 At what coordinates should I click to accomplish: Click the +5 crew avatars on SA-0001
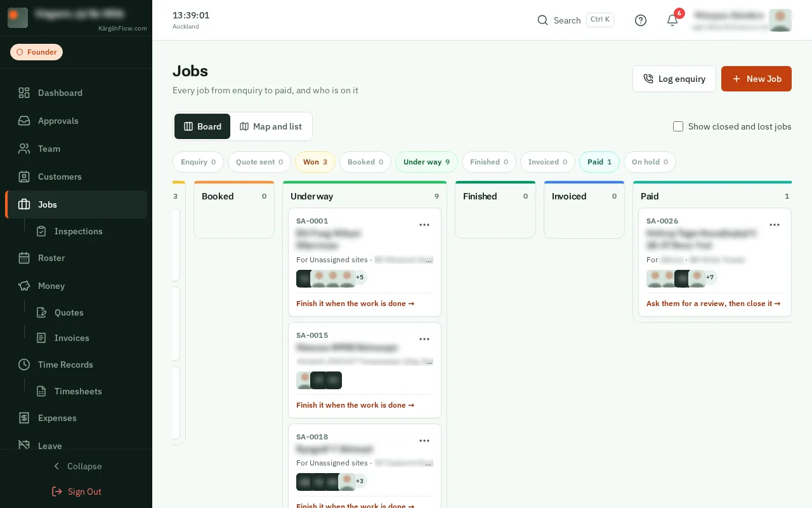pyautogui.click(x=360, y=277)
